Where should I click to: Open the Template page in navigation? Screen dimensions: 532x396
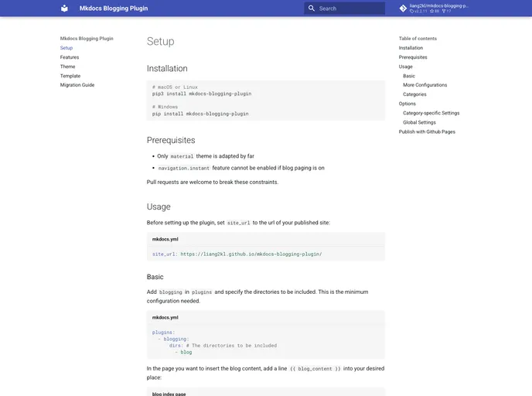(x=70, y=76)
